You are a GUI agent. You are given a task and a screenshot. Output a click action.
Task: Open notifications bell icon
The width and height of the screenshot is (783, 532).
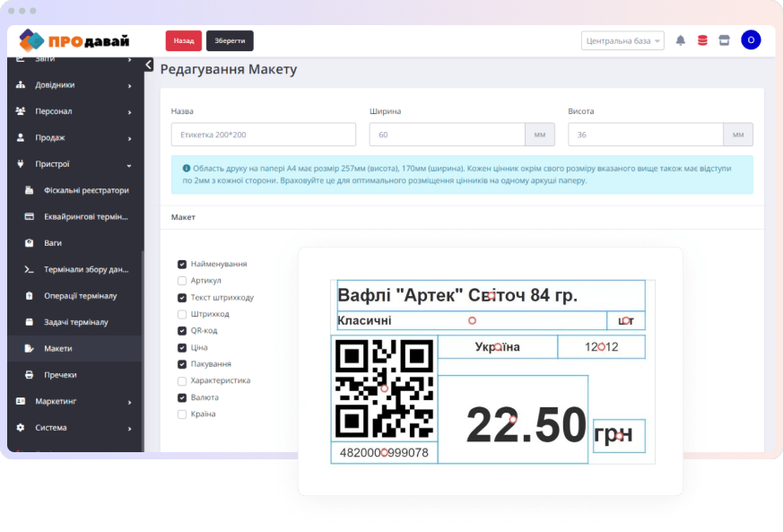tap(680, 40)
